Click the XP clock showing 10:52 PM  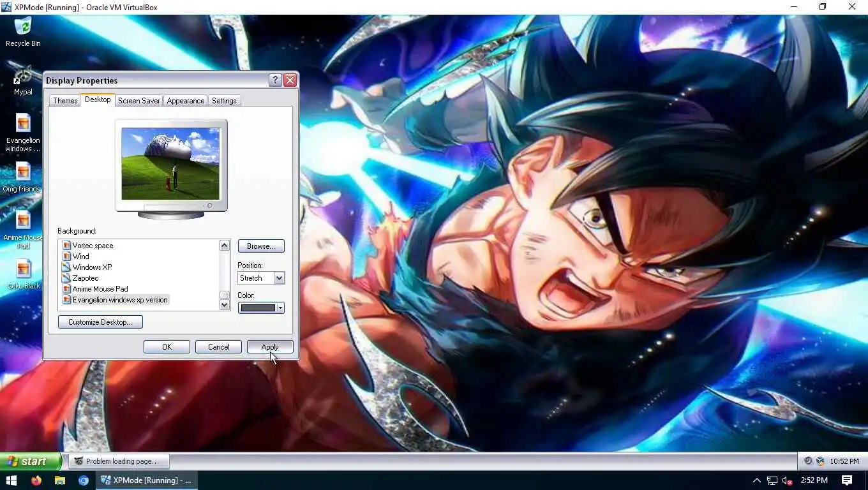pyautogui.click(x=844, y=461)
